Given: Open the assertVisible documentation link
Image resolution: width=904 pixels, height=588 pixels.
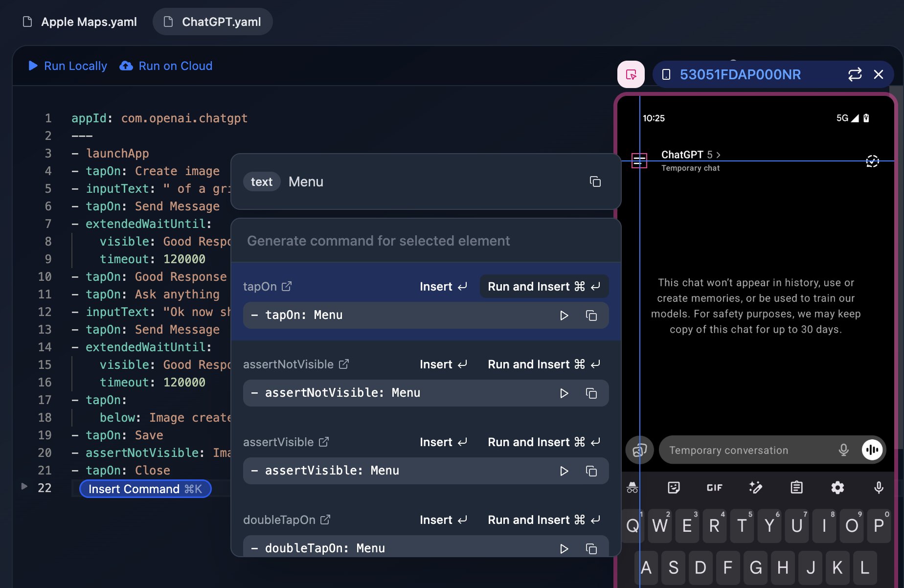Looking at the screenshot, I should 324,442.
